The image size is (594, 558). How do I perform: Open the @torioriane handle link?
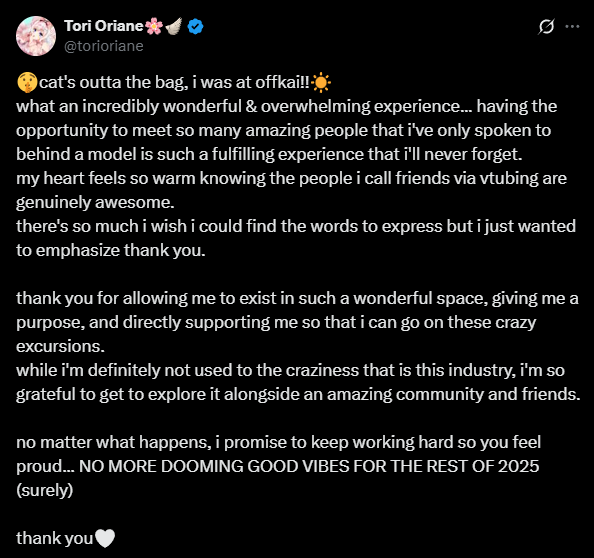click(104, 46)
